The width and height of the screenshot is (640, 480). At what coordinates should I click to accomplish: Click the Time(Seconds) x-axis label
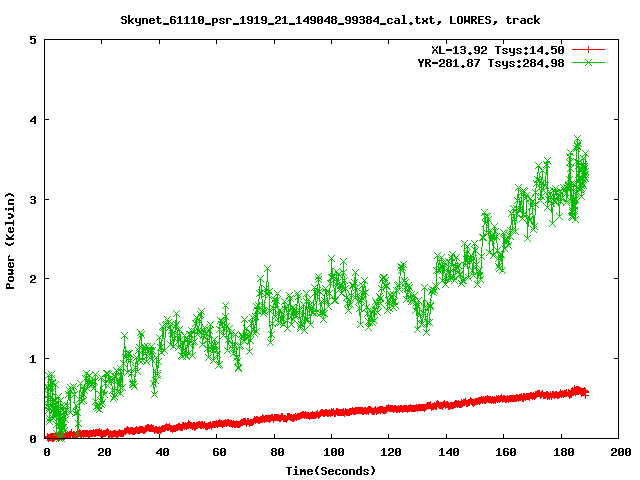pos(331,470)
